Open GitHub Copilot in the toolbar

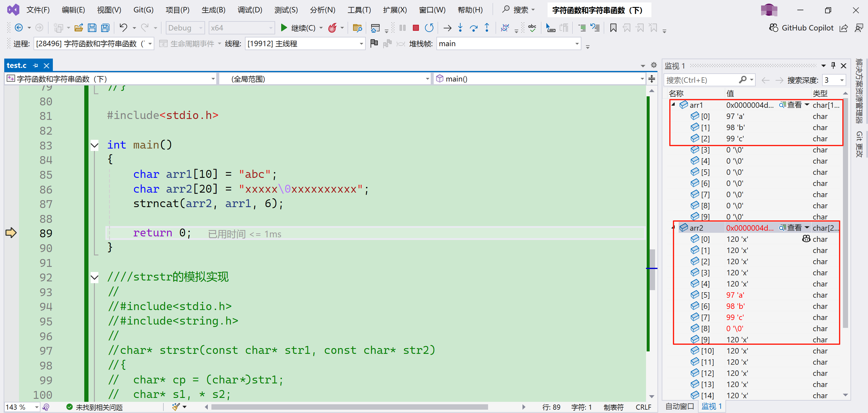tap(801, 28)
